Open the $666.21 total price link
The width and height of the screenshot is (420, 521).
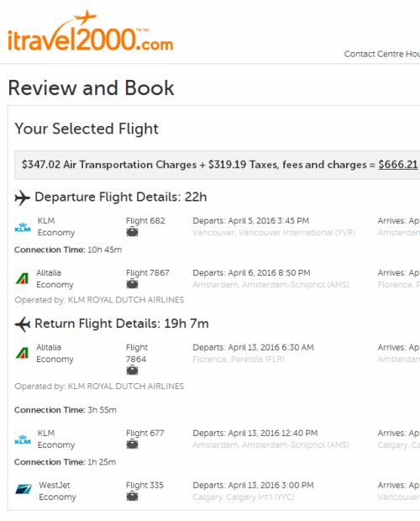coord(398,165)
